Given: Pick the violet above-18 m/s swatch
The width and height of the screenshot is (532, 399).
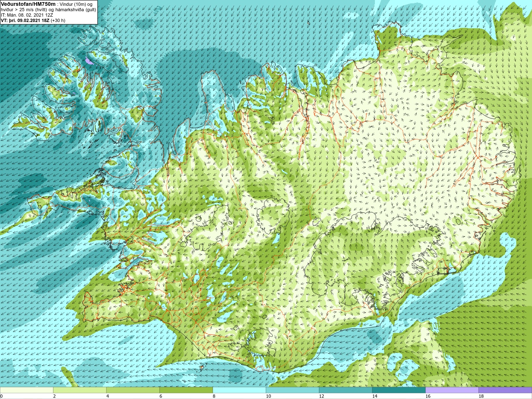Looking at the screenshot, I should click(x=505, y=390).
